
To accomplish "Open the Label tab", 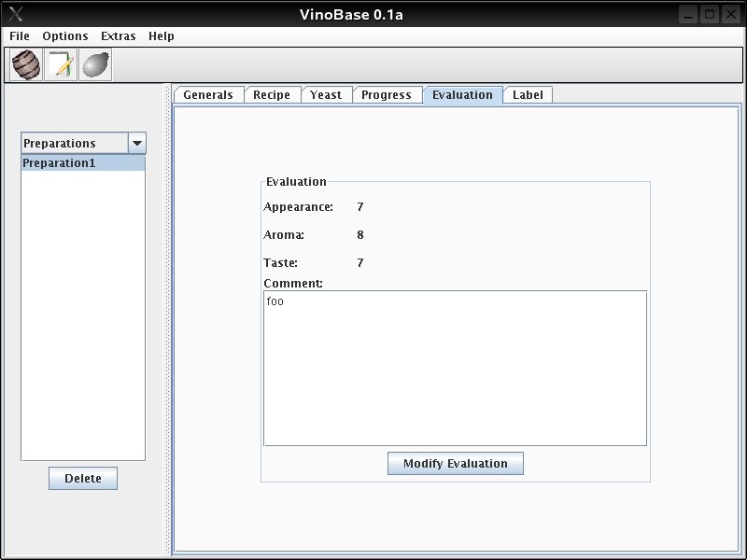I will pos(528,95).
